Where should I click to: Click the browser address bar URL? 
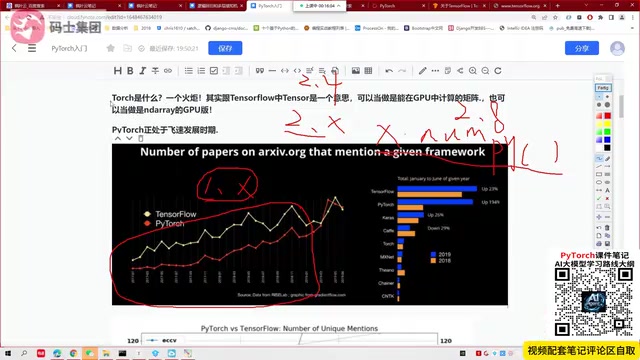114,18
